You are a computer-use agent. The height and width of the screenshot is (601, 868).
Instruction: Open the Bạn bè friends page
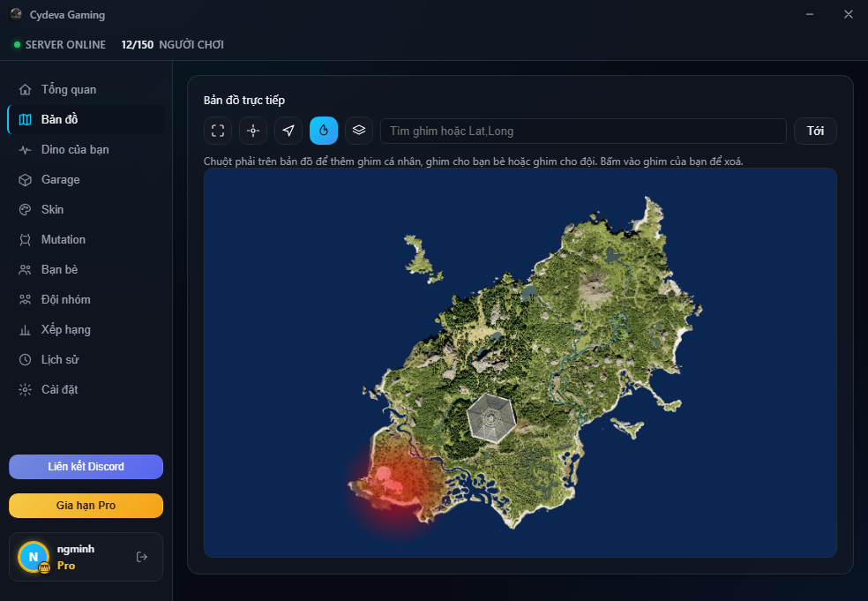[x=86, y=269]
